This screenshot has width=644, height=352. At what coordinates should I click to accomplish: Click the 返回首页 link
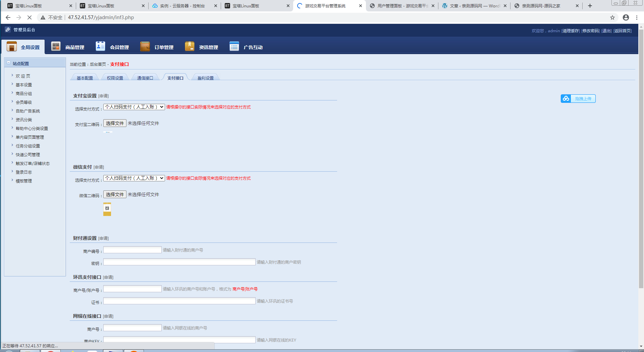coord(623,31)
